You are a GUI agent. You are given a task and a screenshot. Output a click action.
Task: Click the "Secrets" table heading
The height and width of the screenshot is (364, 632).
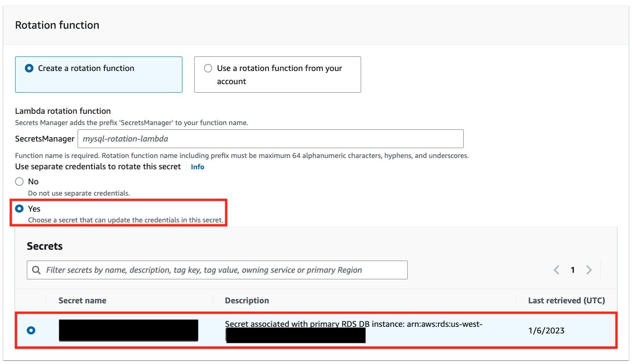45,246
